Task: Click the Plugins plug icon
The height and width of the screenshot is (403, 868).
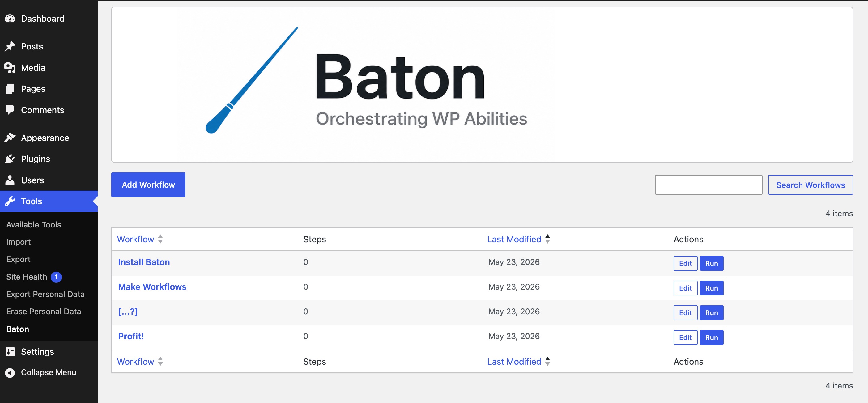Action: [x=10, y=159]
